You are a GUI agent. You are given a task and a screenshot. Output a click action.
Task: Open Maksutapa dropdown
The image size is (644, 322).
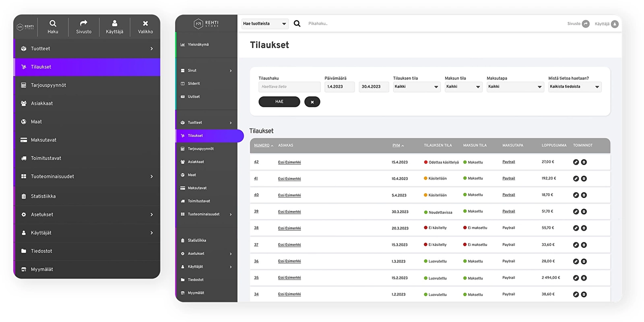click(x=515, y=87)
